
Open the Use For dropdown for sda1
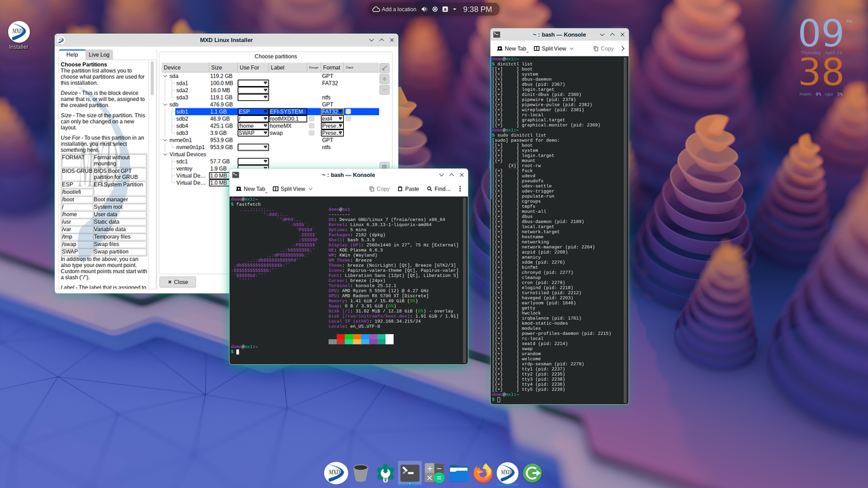(253, 83)
